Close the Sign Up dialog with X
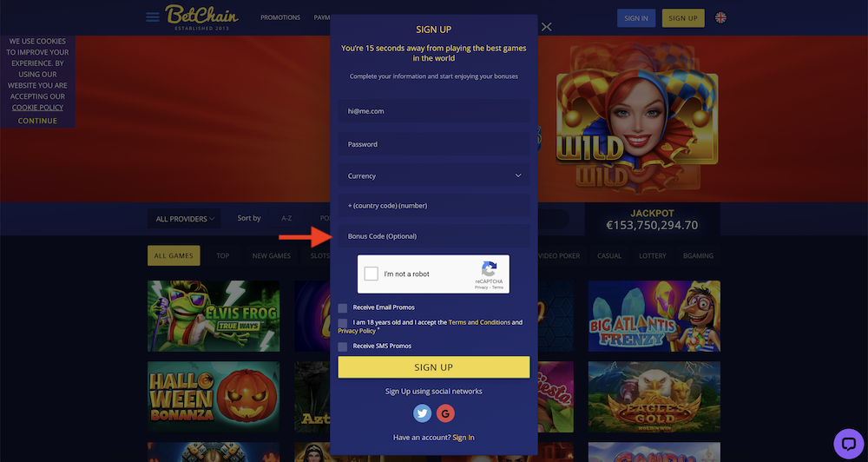This screenshot has width=868, height=462. pyautogui.click(x=546, y=27)
